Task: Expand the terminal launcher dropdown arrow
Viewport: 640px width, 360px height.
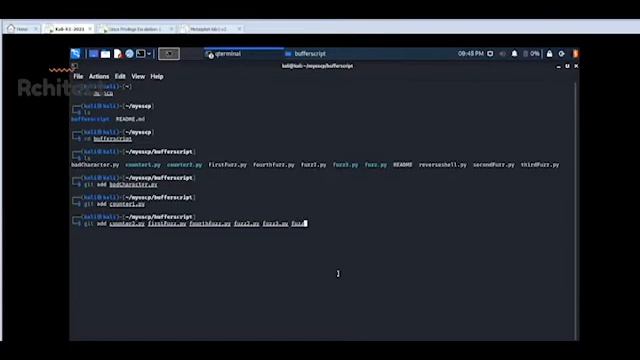Action: click(x=149, y=54)
